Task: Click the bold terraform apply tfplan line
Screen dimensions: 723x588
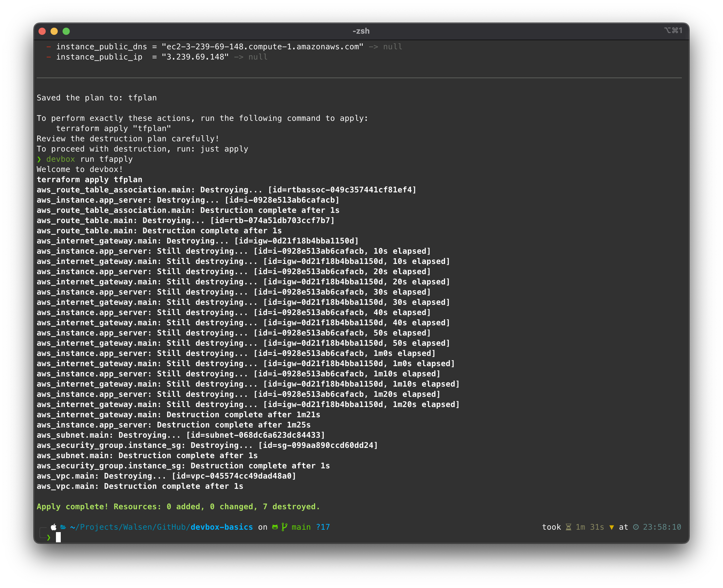Action: [89, 179]
